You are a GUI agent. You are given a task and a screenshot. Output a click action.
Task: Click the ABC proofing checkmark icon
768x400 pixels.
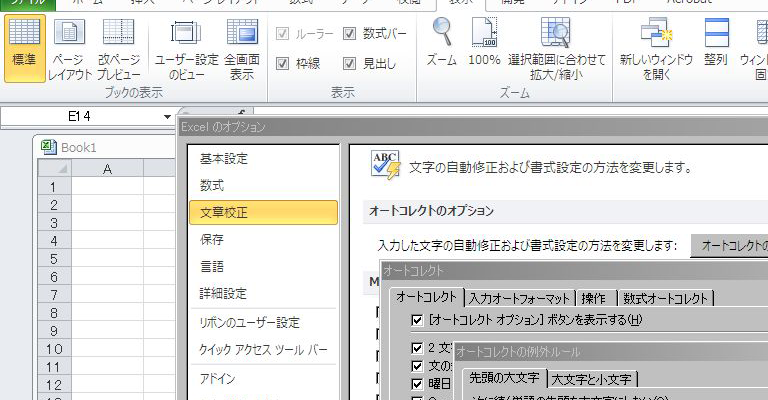tap(385, 165)
